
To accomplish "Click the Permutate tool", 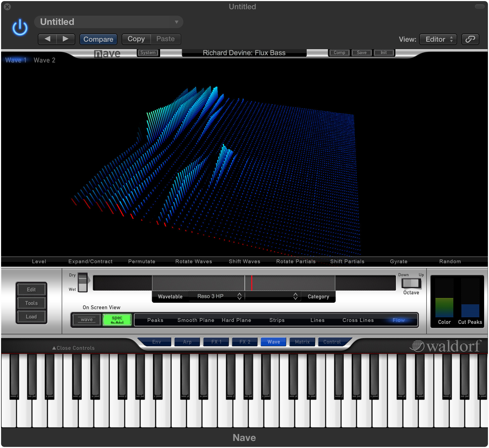I will pyautogui.click(x=142, y=261).
